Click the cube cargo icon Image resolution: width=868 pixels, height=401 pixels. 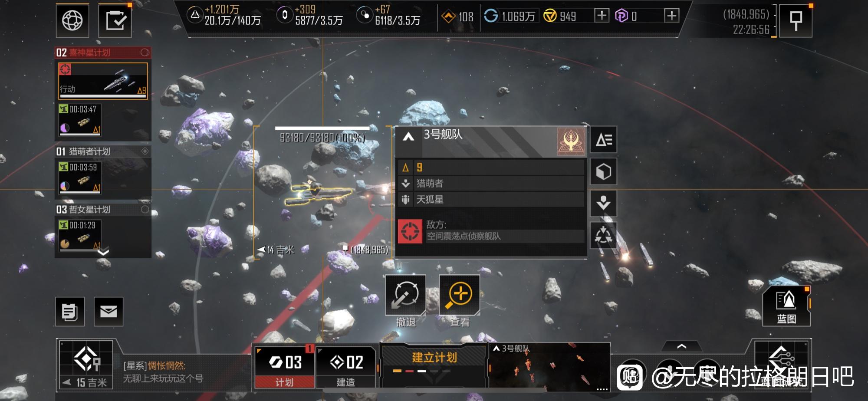pyautogui.click(x=603, y=172)
